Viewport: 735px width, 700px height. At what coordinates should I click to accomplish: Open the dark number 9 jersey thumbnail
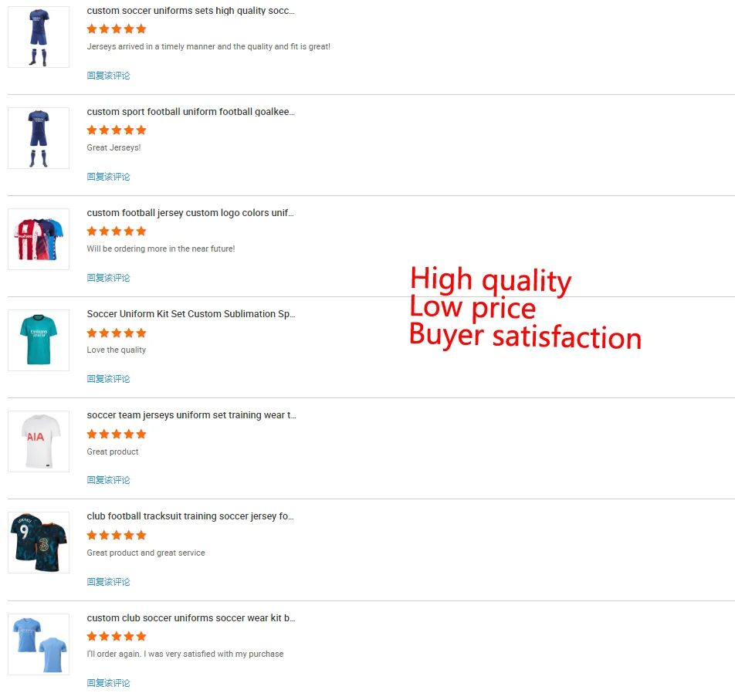tap(39, 543)
